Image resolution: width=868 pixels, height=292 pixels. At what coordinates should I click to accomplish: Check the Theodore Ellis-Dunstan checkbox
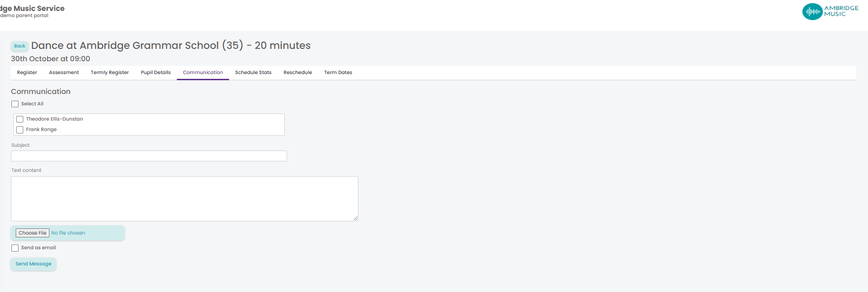(x=20, y=119)
